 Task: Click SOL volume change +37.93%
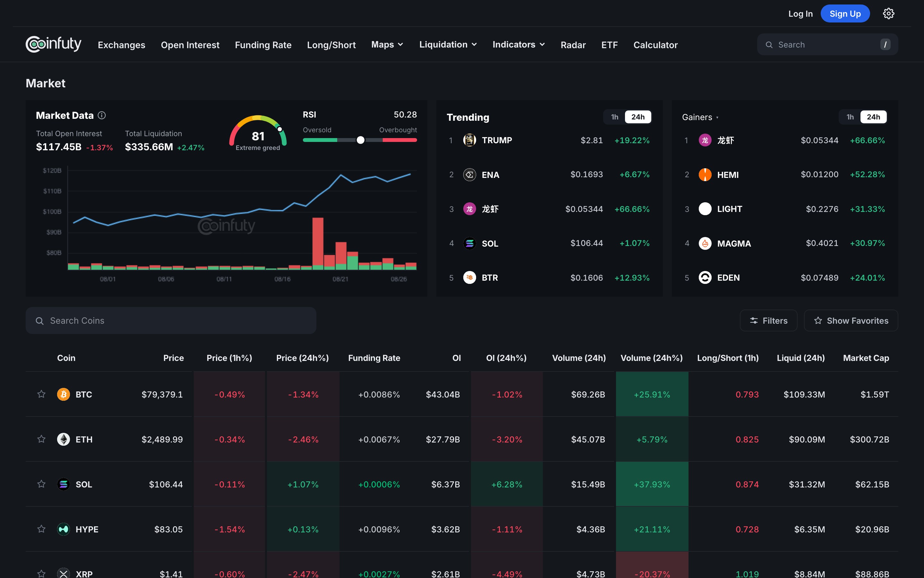pos(652,484)
